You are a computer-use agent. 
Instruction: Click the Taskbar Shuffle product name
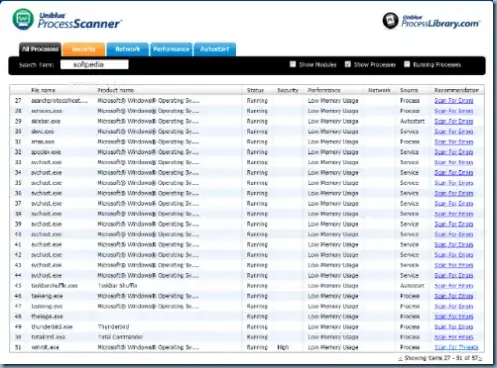[x=117, y=286]
